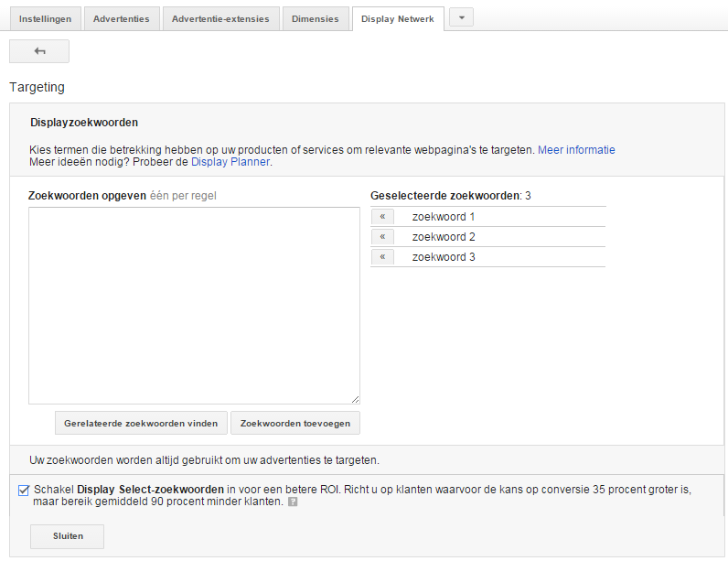Viewport: 728px width, 561px height.
Task: Remove zoekwoord 3 with its « button
Action: click(x=382, y=257)
